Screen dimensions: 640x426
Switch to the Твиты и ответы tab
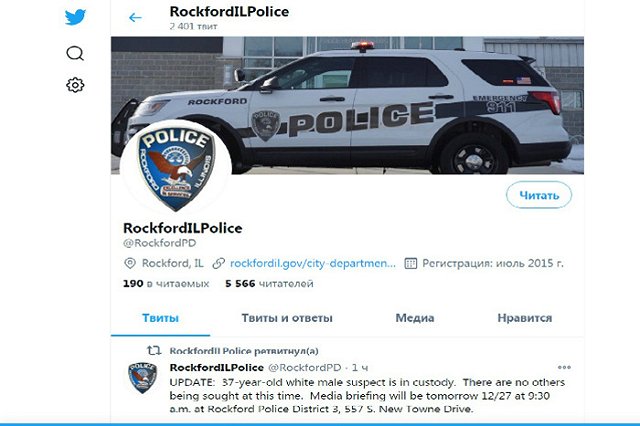(x=287, y=318)
